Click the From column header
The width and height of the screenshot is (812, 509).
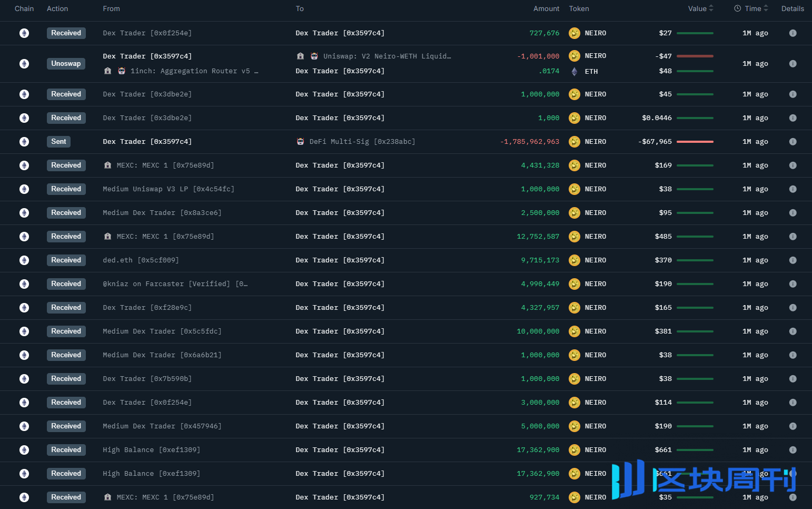[x=112, y=8]
